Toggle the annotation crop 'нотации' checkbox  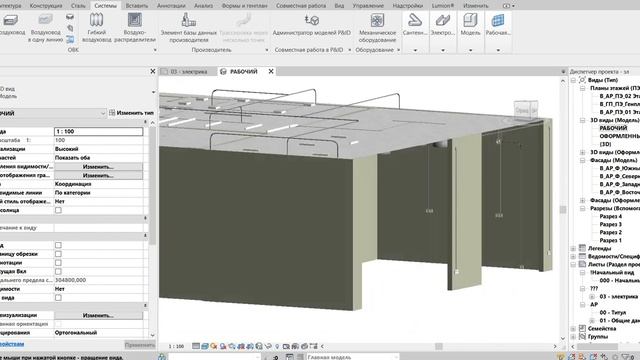click(x=58, y=263)
